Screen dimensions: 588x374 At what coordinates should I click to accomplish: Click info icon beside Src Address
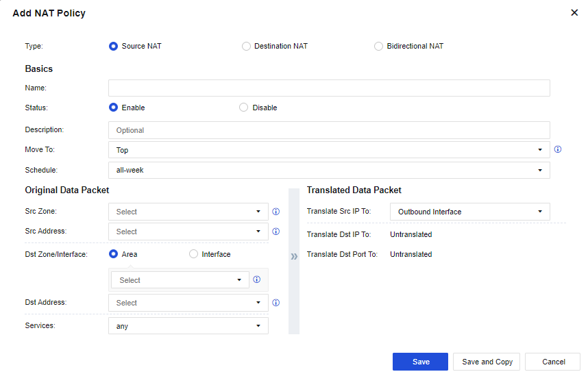275,232
